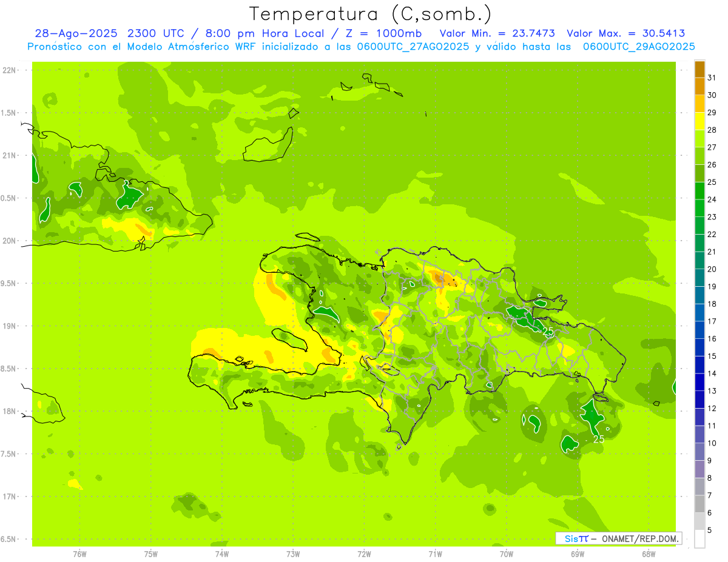
Task: Click the dark orange swatch above legend 31
Action: pos(699,69)
